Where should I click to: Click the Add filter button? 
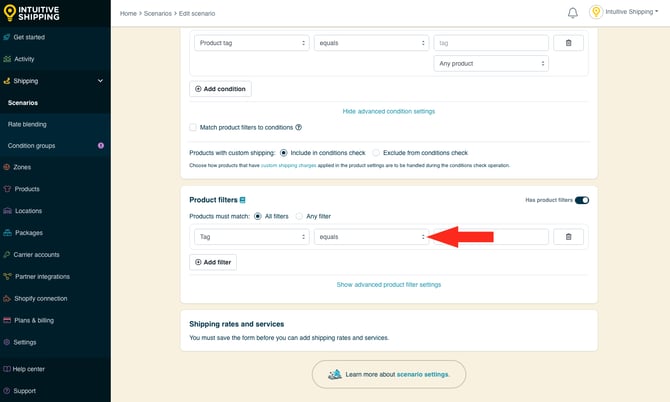[213, 262]
